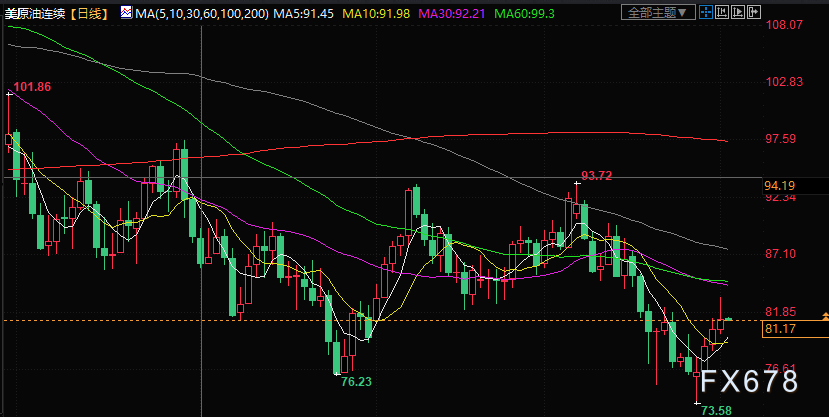Click the jump-to-start chart axis icon
The height and width of the screenshot is (417, 829).
pyautogui.click(x=722, y=12)
